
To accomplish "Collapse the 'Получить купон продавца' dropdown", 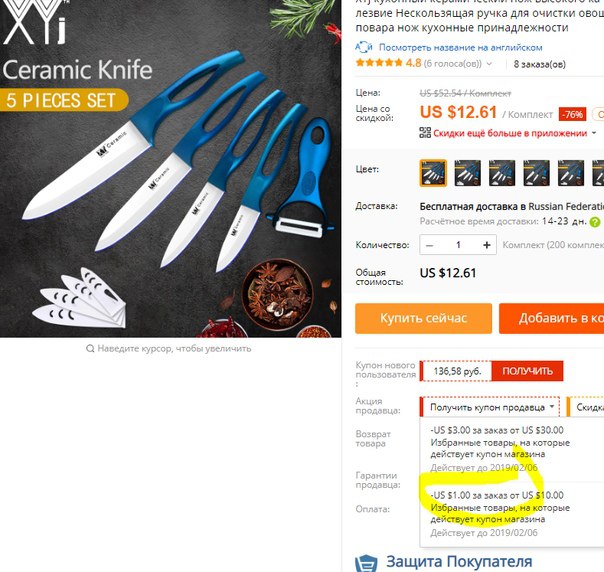I will (x=552, y=407).
